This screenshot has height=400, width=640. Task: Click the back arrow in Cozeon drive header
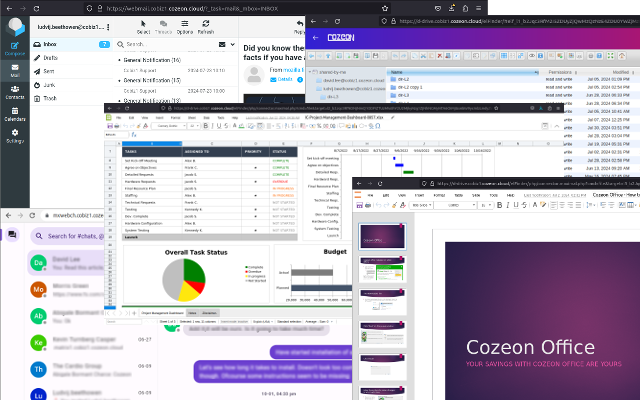pyautogui.click(x=316, y=38)
